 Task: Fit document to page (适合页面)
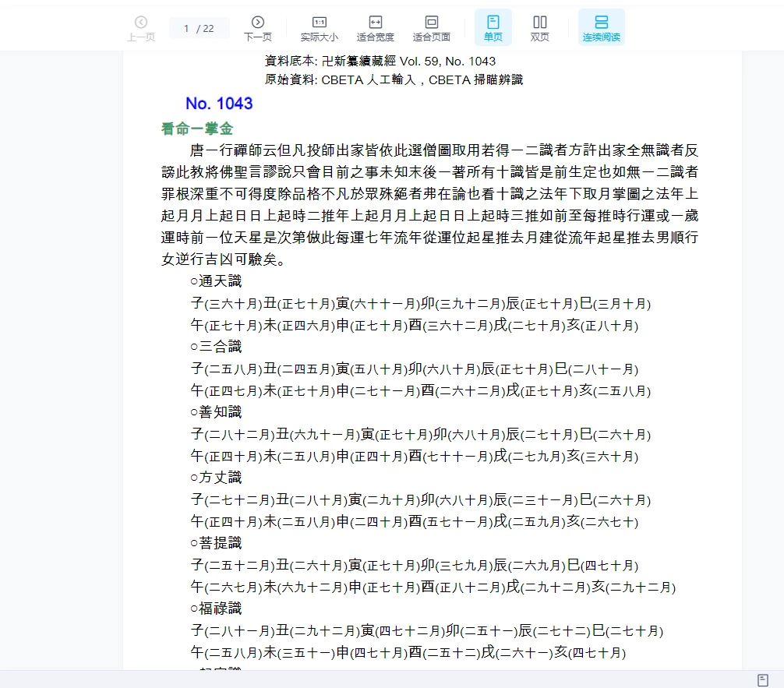click(x=431, y=28)
